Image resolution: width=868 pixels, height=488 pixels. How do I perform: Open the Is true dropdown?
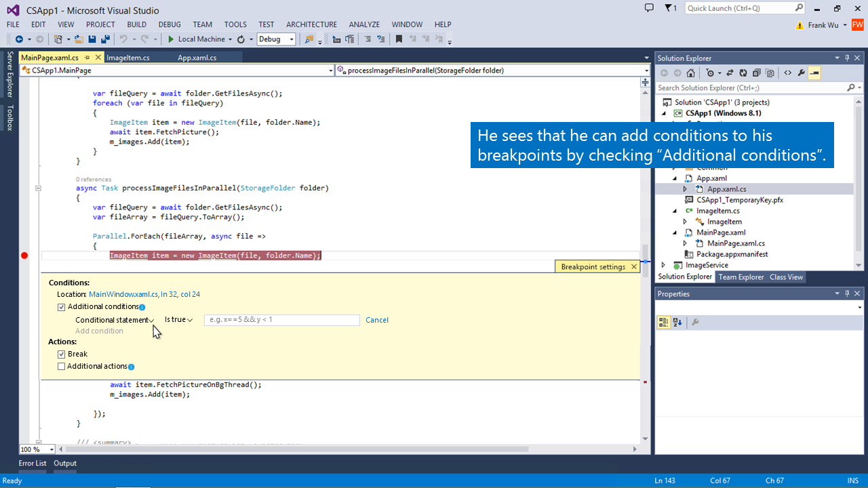click(x=179, y=320)
